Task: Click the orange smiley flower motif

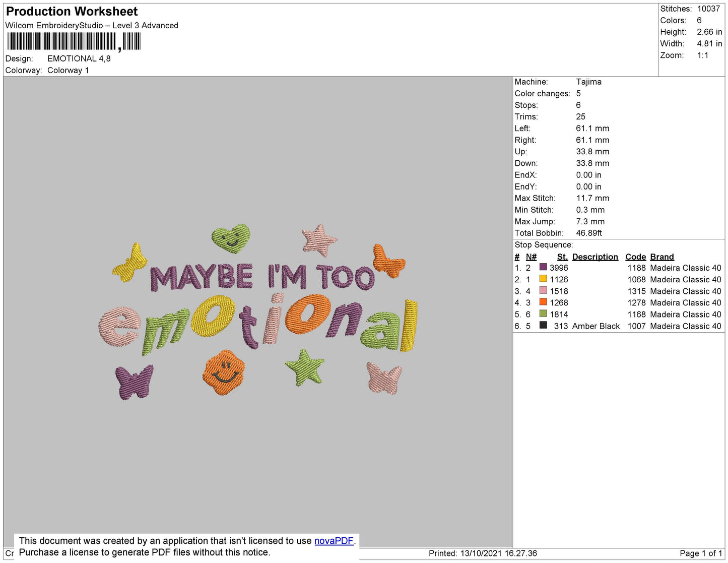Action: (224, 372)
